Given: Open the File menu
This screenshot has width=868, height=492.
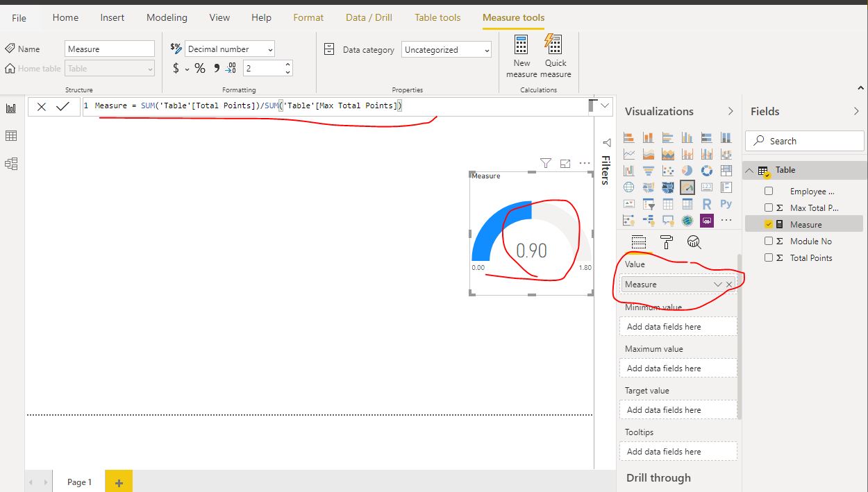Looking at the screenshot, I should (x=19, y=17).
